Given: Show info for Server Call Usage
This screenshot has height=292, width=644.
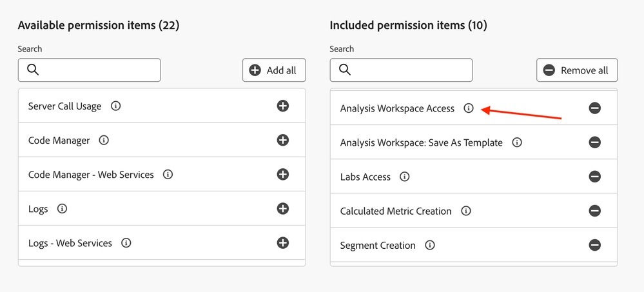Looking at the screenshot, I should (115, 106).
